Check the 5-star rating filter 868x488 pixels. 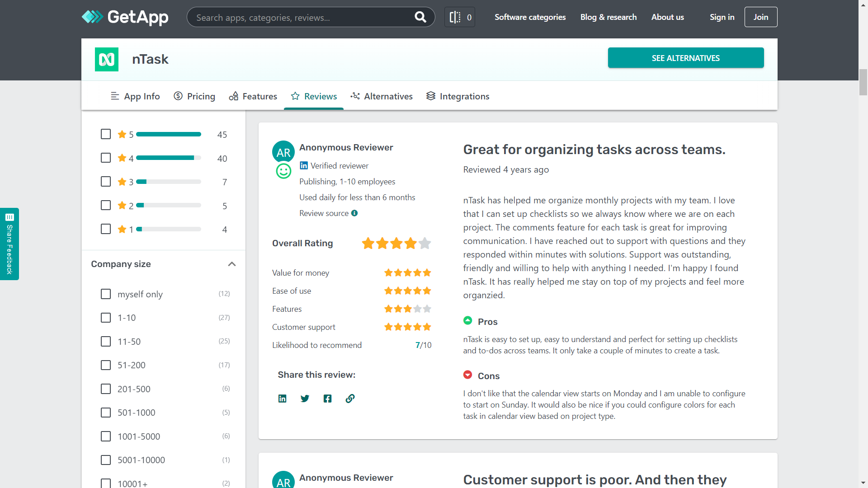point(106,134)
